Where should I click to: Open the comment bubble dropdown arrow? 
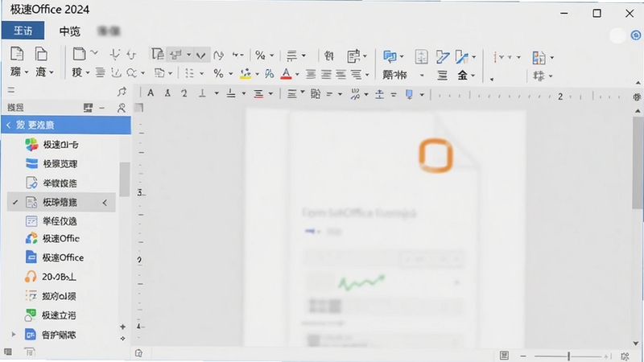point(401,56)
